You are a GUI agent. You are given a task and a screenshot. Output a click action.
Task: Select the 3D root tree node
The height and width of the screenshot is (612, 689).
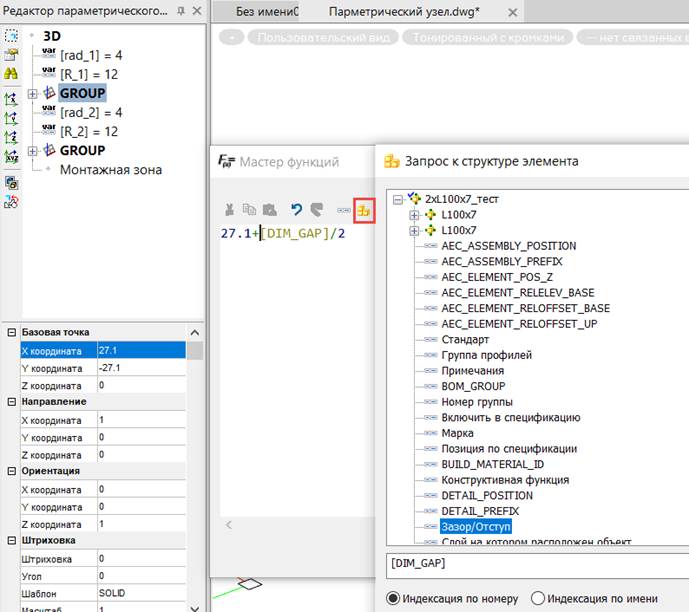tap(52, 36)
